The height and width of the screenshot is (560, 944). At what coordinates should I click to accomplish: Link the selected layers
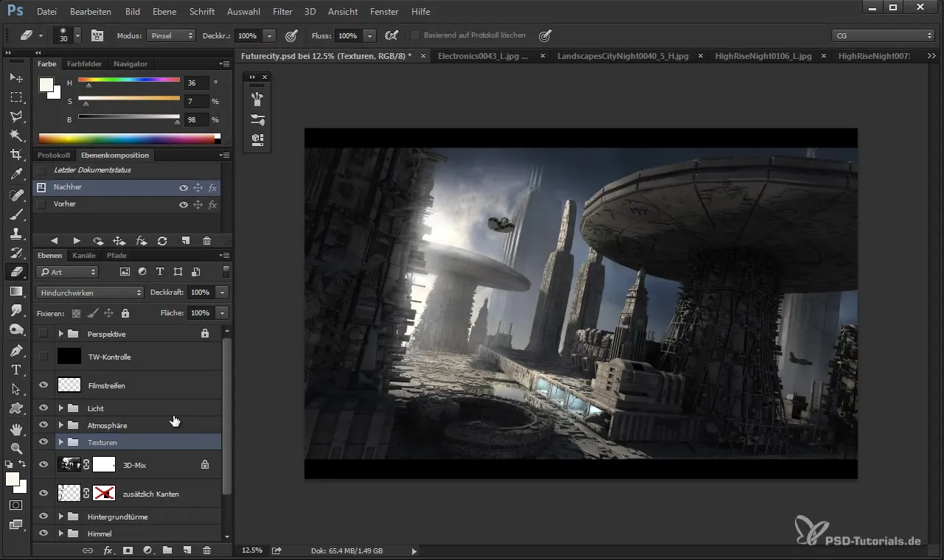(88, 550)
